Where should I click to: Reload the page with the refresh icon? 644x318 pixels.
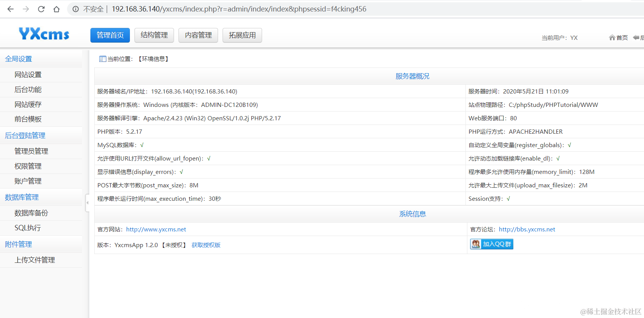(x=41, y=9)
